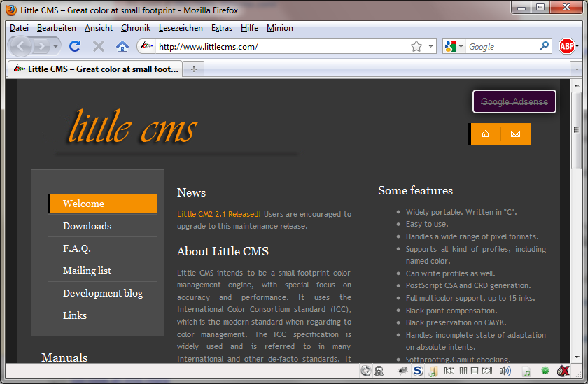588x384 pixels.
Task: Open the Development blog link
Action: (x=103, y=293)
